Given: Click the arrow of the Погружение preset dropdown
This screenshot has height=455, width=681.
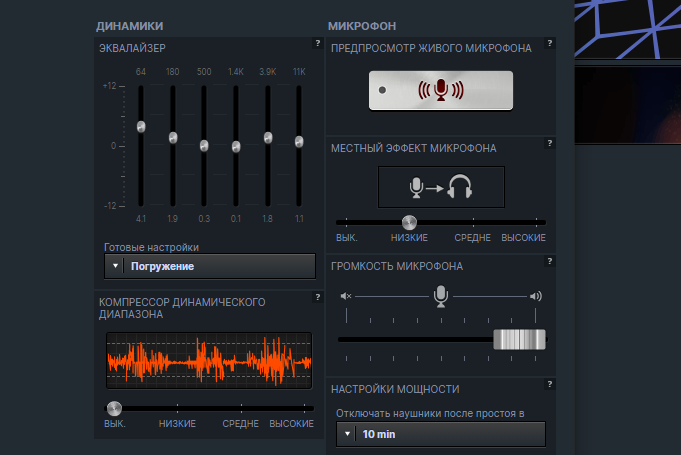Looking at the screenshot, I should [115, 266].
